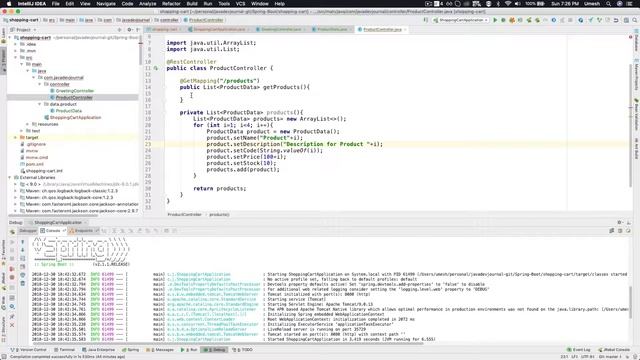Image resolution: width=640 pixels, height=360 pixels.
Task: Click the Bluetooth icon in the menu bar
Action: click(498, 4)
